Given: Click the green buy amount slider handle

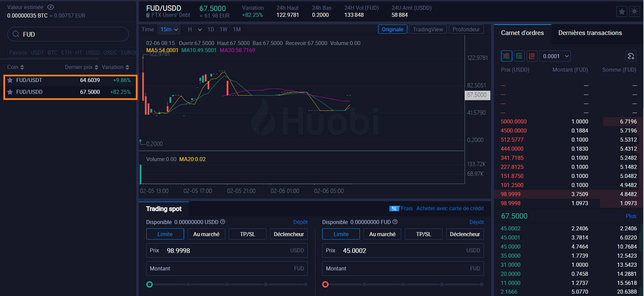Looking at the screenshot, I should click(150, 285).
